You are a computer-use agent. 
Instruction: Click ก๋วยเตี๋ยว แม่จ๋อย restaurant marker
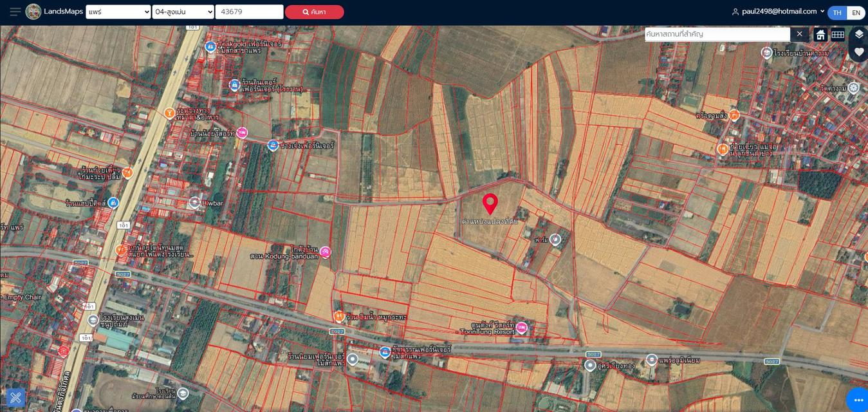click(x=723, y=149)
